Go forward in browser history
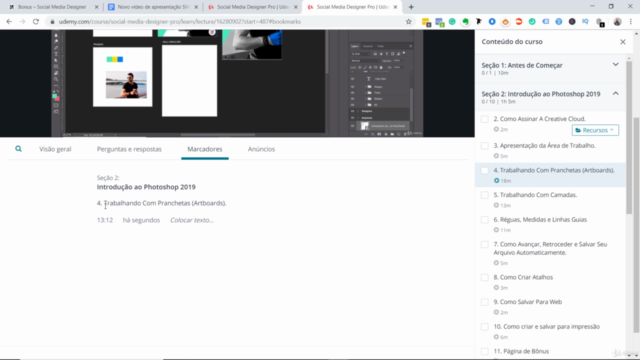The width and height of the screenshot is (640, 360). [22, 22]
